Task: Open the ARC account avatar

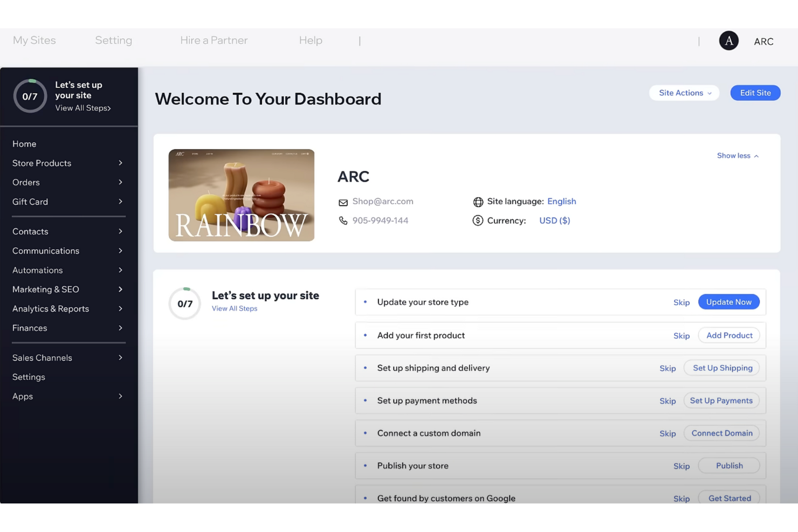Action: (x=728, y=40)
